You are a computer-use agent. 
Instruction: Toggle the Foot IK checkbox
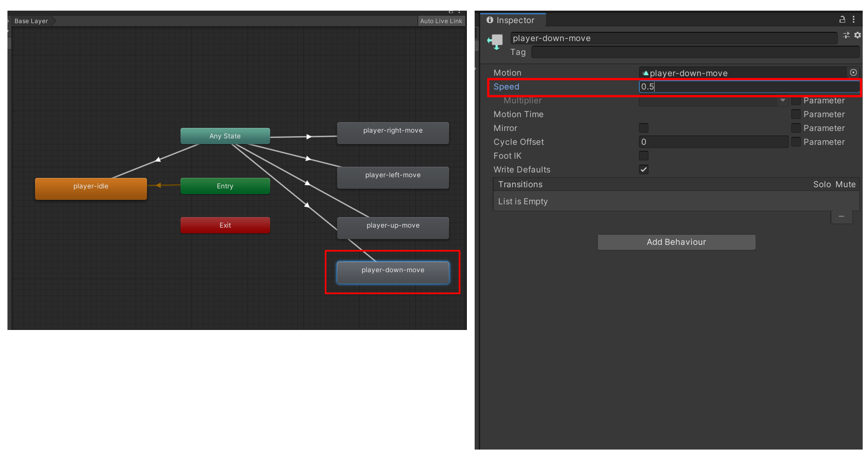(644, 156)
